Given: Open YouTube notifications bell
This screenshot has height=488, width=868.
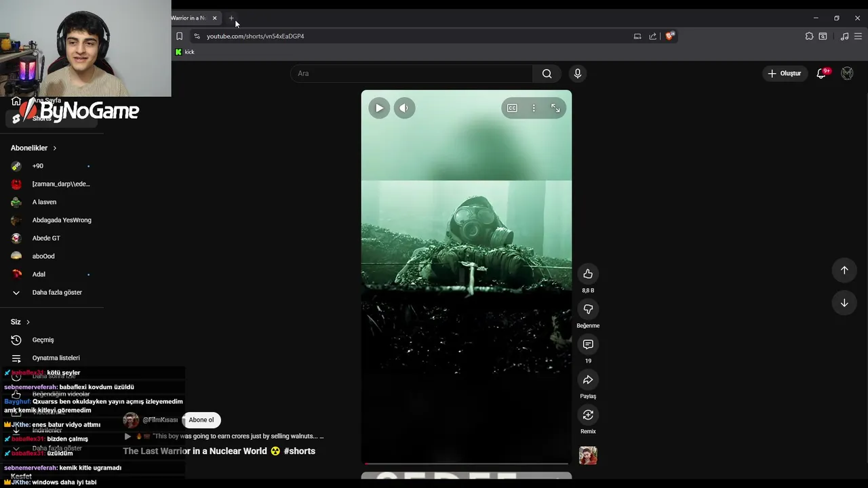Looking at the screenshot, I should coord(821,73).
